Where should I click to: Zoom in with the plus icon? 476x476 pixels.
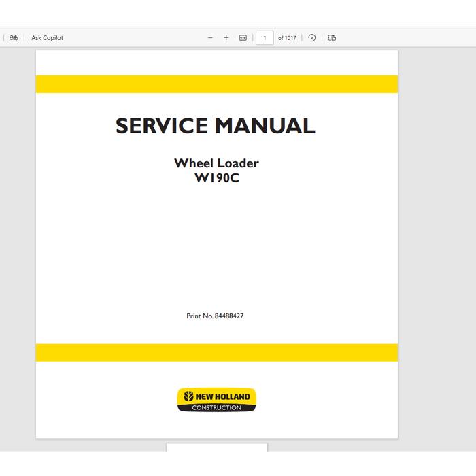point(226,38)
